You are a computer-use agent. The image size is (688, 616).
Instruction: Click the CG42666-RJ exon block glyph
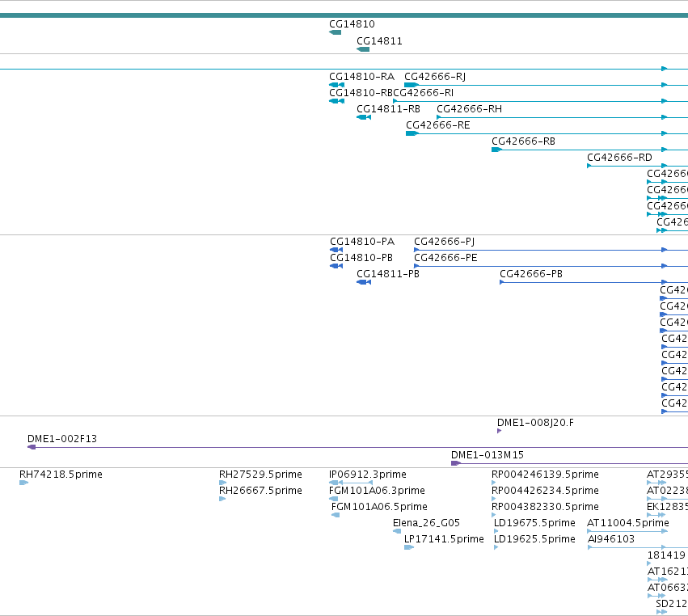tap(411, 85)
